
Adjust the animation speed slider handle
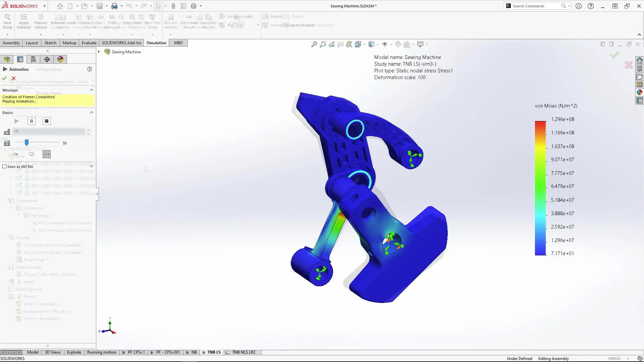click(26, 143)
